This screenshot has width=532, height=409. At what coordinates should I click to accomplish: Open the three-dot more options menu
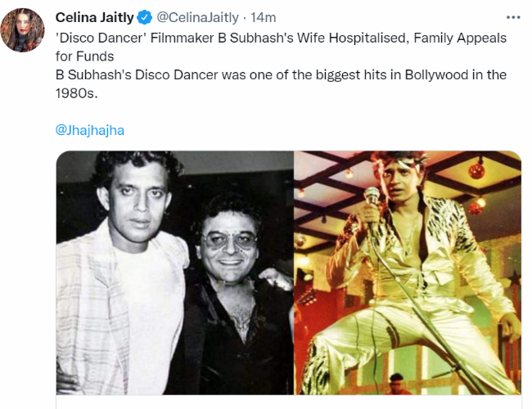point(512,17)
